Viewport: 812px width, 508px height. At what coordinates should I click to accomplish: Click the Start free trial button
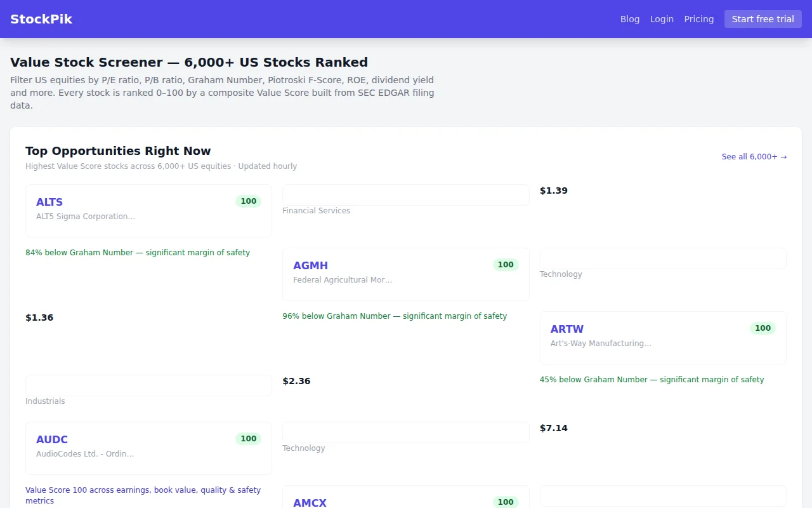tap(763, 19)
